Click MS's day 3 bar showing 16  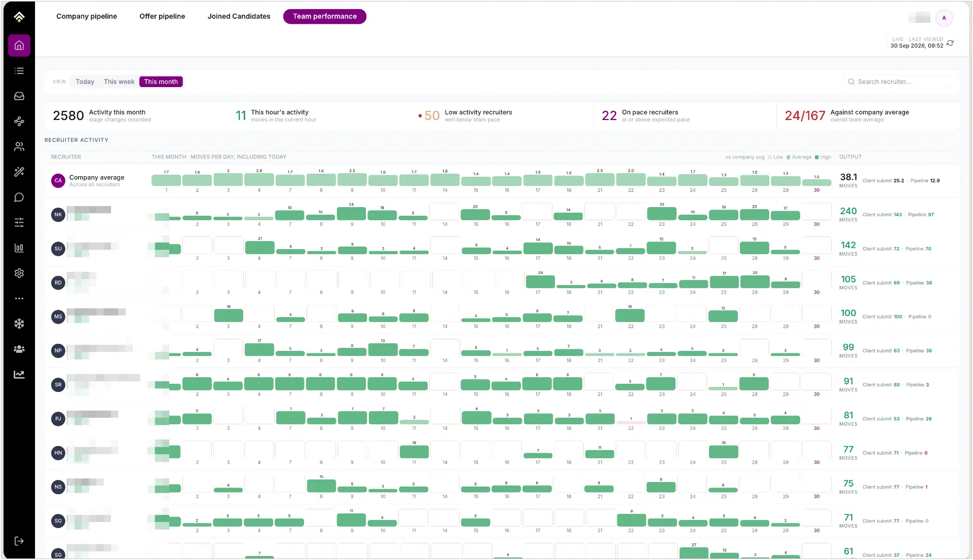(x=229, y=315)
